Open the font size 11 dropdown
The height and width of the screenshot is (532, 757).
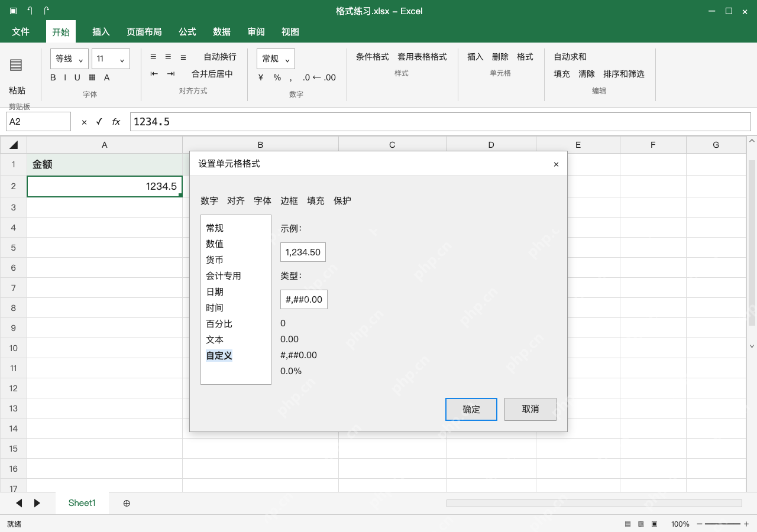111,59
